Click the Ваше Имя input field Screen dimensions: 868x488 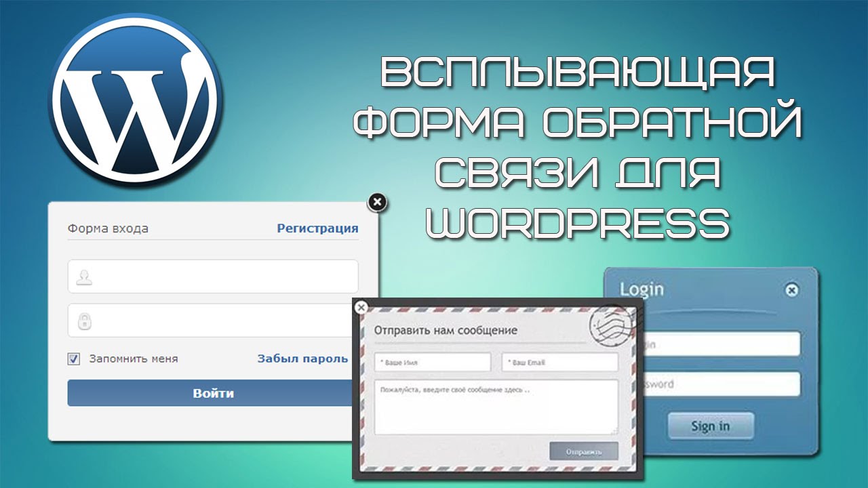point(433,362)
